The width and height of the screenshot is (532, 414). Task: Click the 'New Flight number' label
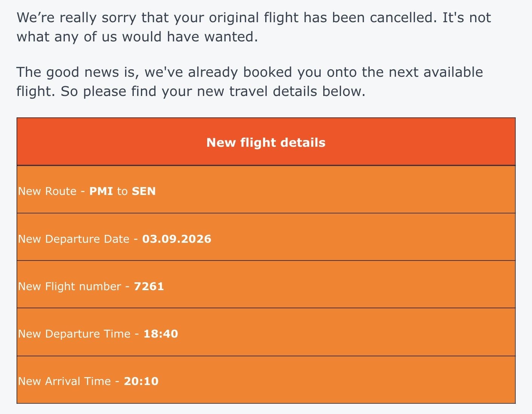70,286
